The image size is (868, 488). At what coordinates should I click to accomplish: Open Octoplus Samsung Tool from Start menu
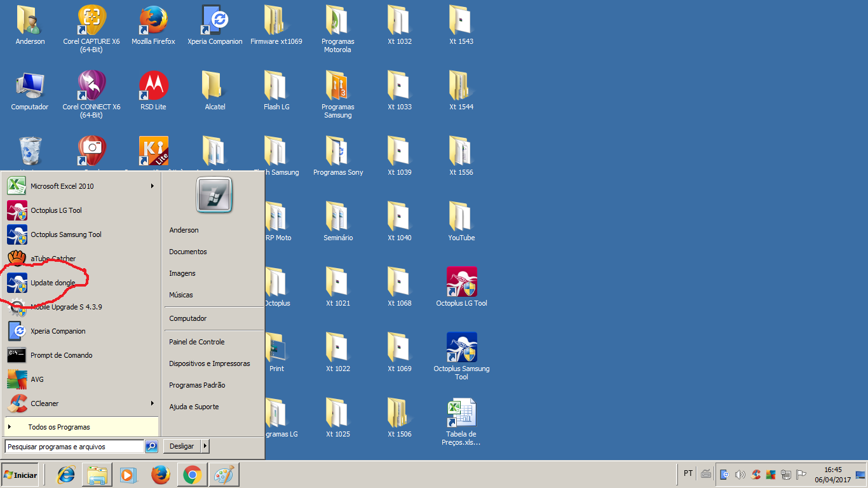click(x=81, y=234)
